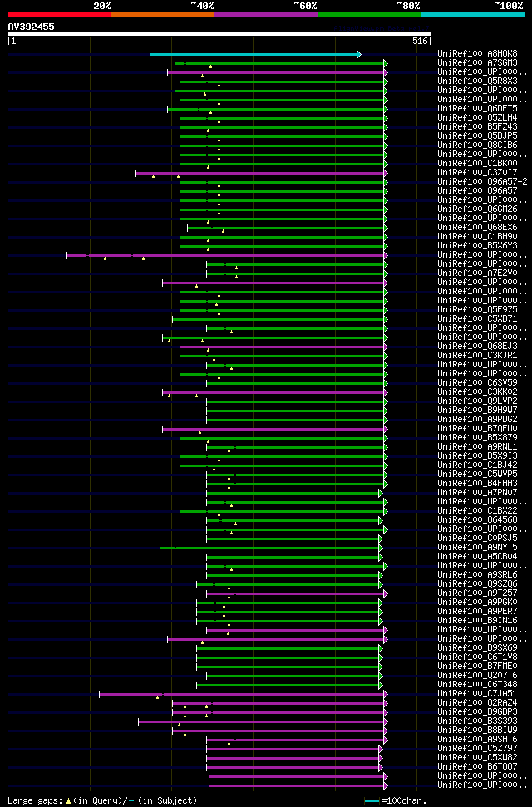The image size is (532, 807).
Task: Select label UniRef100_B5X6Y3
Action: [x=477, y=245]
